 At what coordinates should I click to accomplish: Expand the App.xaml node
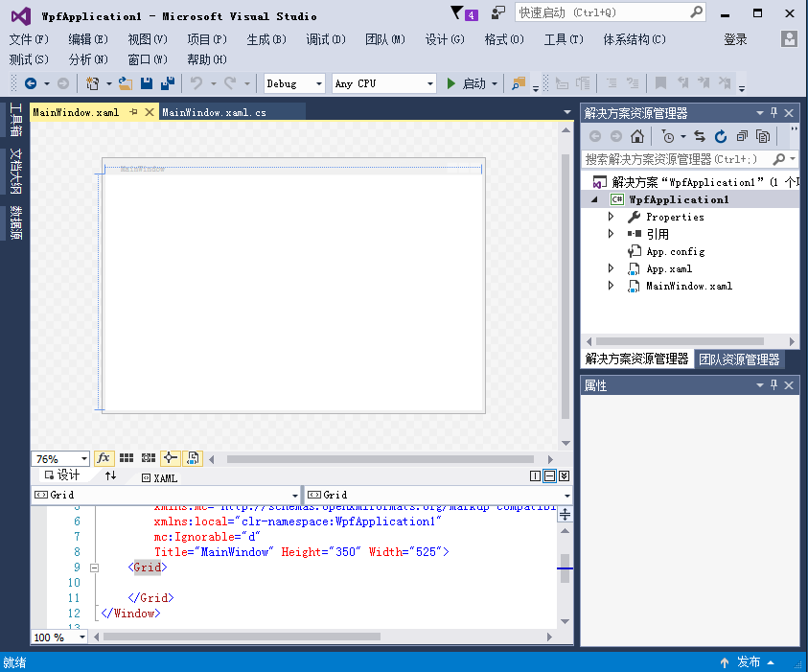pyautogui.click(x=612, y=268)
